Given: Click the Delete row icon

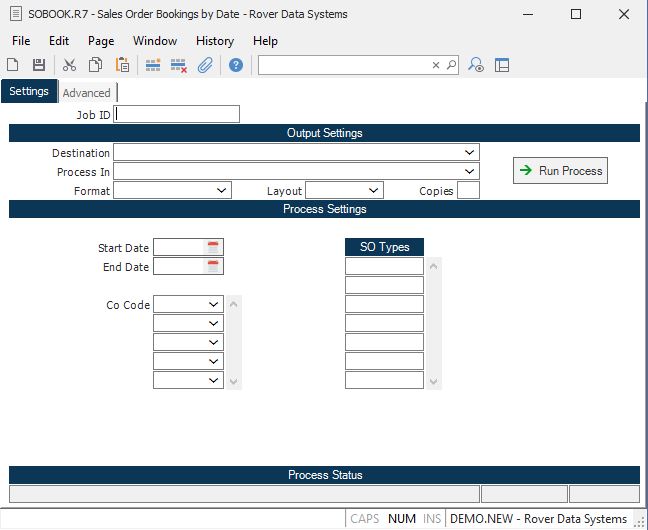Looking at the screenshot, I should (179, 65).
